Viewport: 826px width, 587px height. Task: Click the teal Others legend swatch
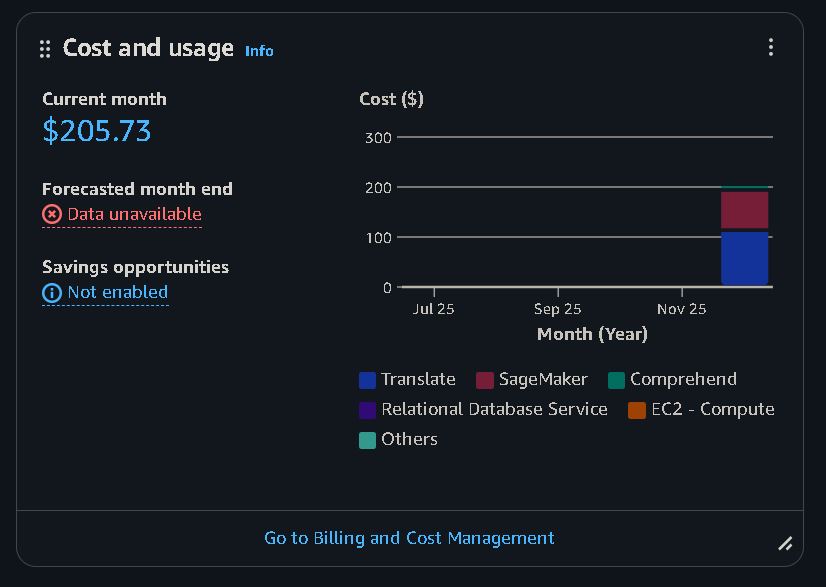coord(367,440)
